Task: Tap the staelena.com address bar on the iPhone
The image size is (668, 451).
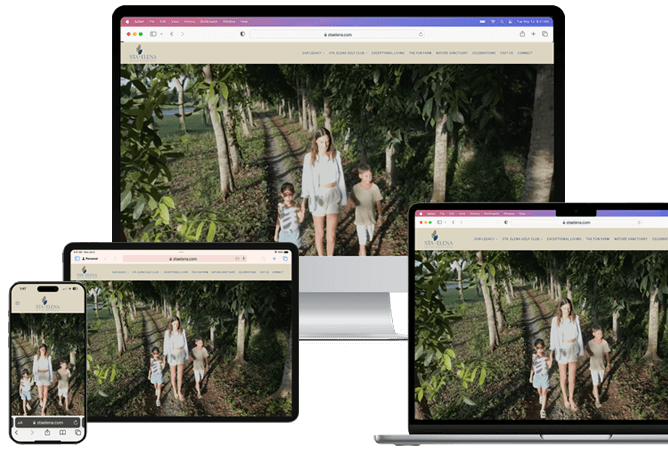Action: 48,422
